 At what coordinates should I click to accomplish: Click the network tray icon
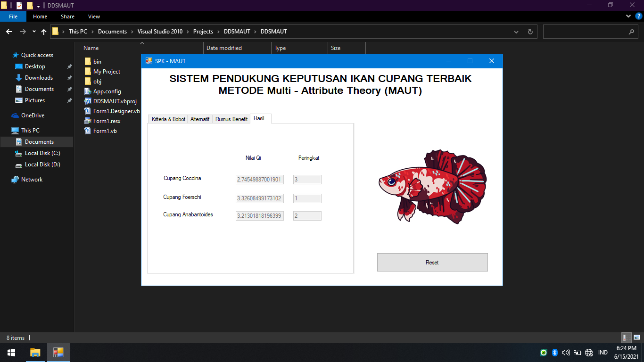point(588,352)
